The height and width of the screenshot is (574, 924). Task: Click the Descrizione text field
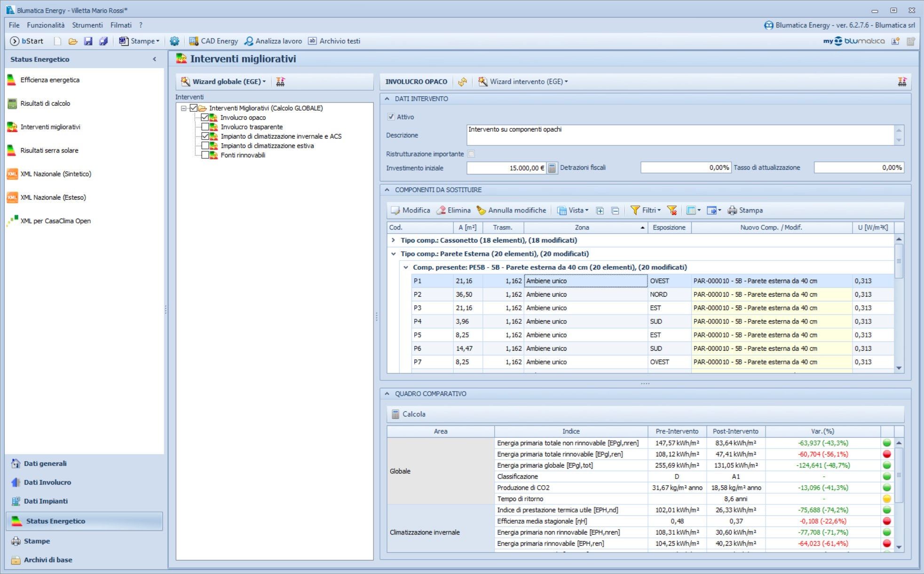pyautogui.click(x=679, y=135)
